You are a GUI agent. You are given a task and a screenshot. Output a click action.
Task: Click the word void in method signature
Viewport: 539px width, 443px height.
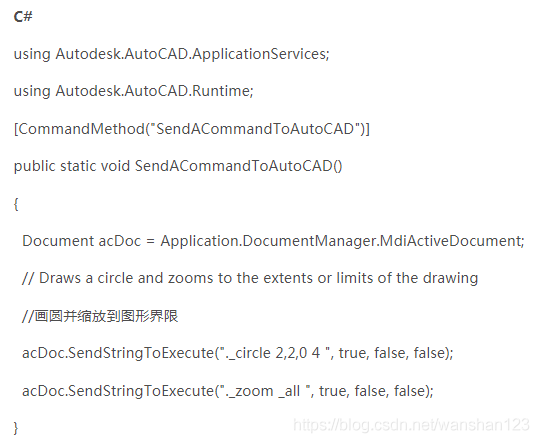(x=115, y=166)
